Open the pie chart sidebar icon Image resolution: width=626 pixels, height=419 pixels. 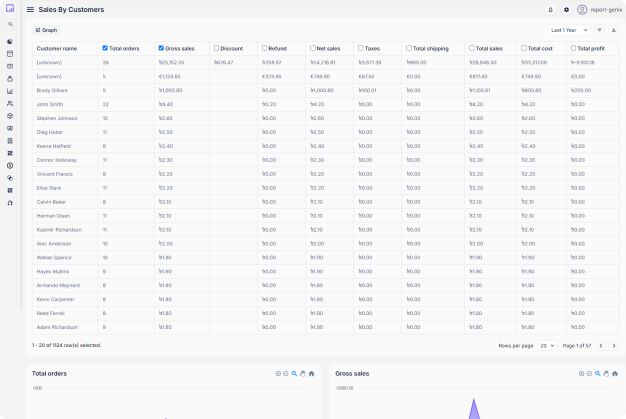tap(10, 42)
